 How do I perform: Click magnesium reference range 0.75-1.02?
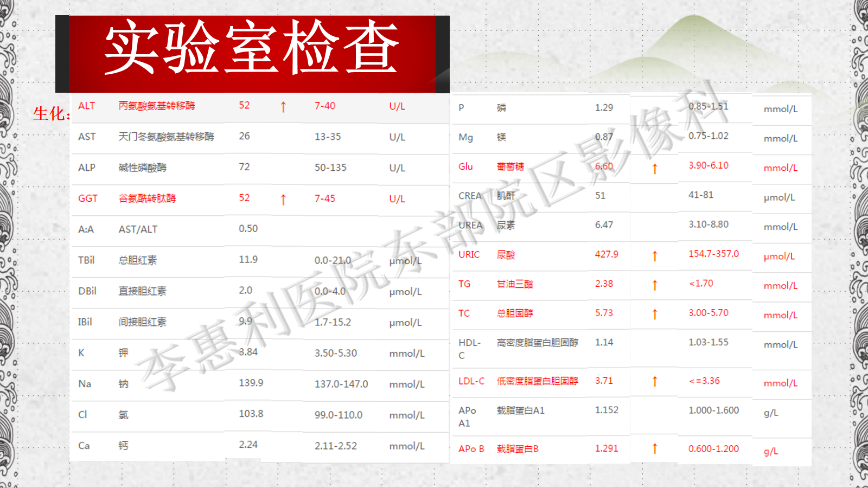point(709,136)
